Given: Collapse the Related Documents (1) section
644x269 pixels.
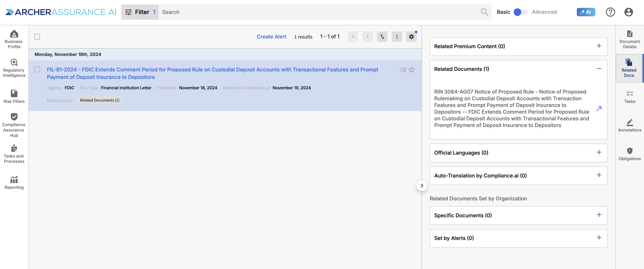Looking at the screenshot, I should 599,69.
